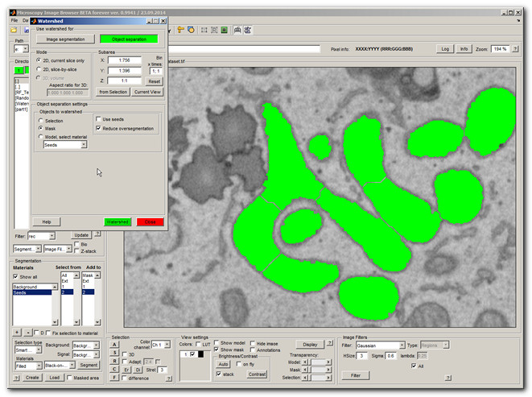532x397 pixels.
Task: Switch to Image segmentation mode
Action: 64,38
